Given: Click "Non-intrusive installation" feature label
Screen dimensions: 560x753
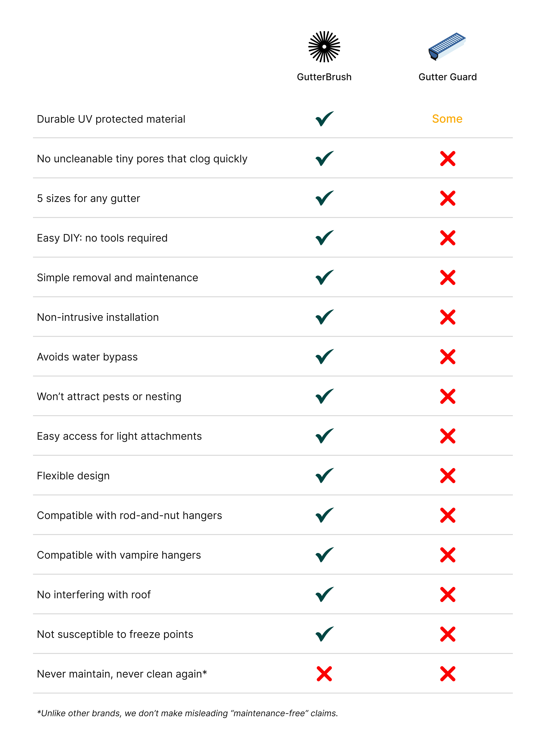Looking at the screenshot, I should point(98,317).
